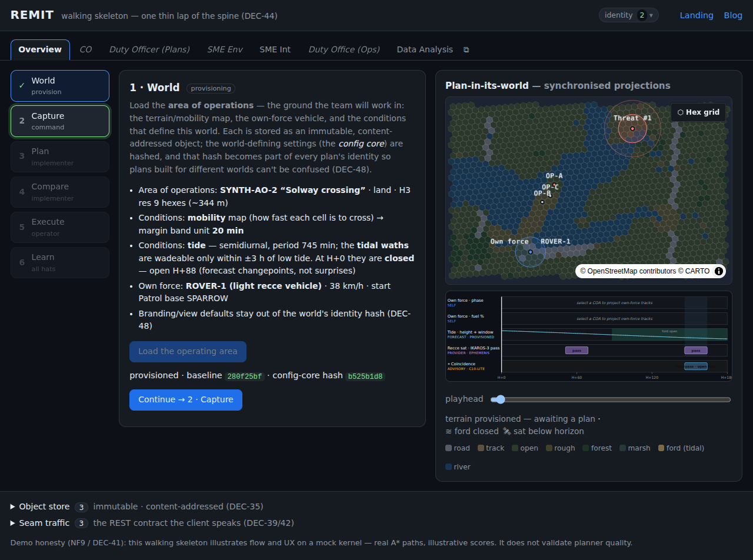Switch to the Overview tab
The image size is (753, 560).
tap(40, 49)
